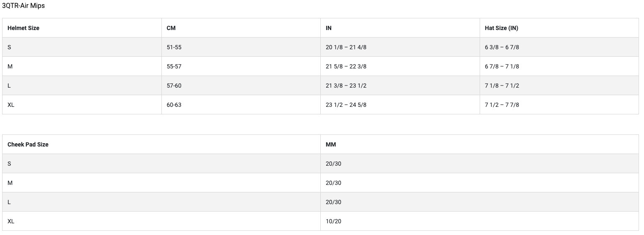The image size is (644, 235).
Task: Select the MM column header
Action: pos(331,144)
